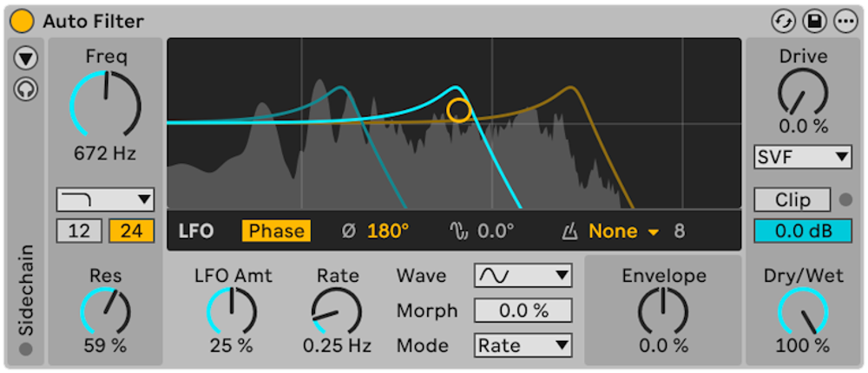Click the Auto Filter title text
868x373 pixels.
point(93,21)
